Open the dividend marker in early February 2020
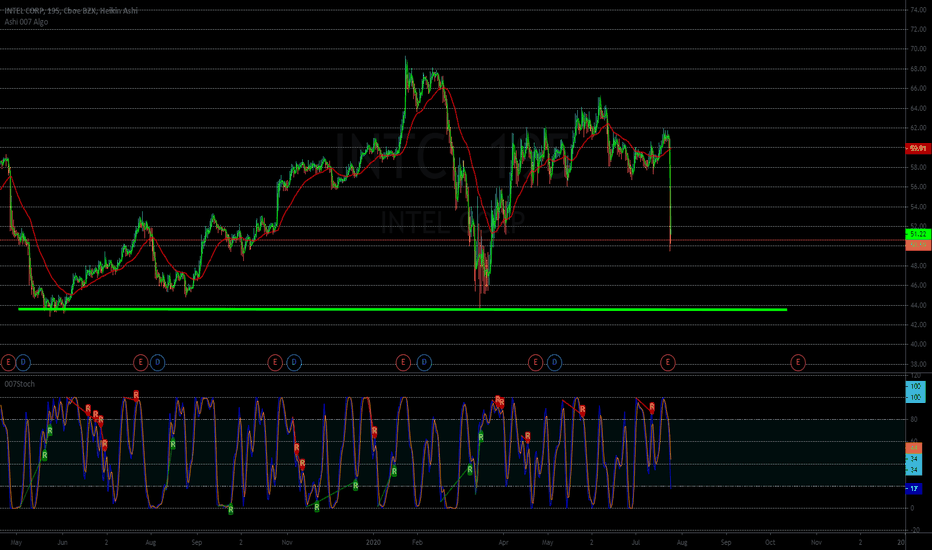932x550 pixels. [424, 362]
